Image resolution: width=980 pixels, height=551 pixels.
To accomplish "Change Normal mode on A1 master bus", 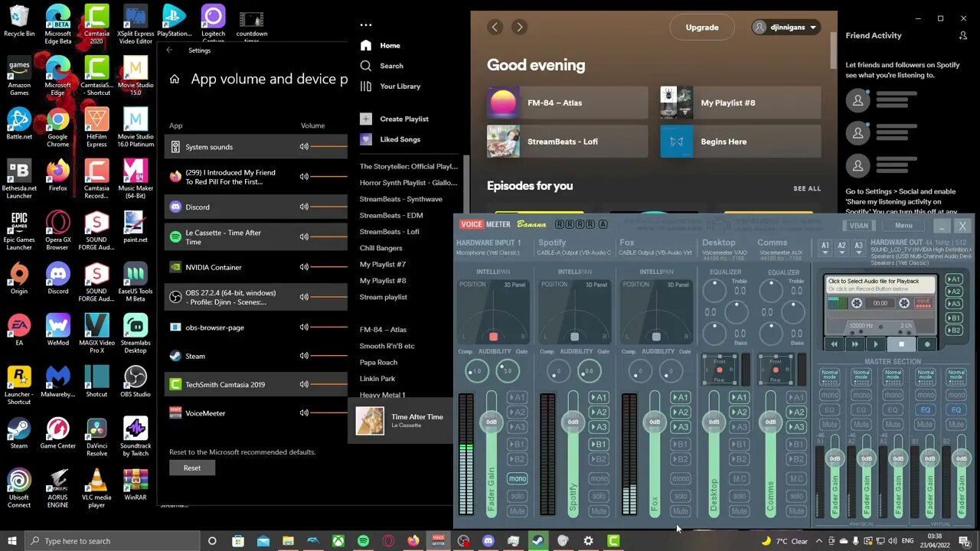I will tap(830, 377).
